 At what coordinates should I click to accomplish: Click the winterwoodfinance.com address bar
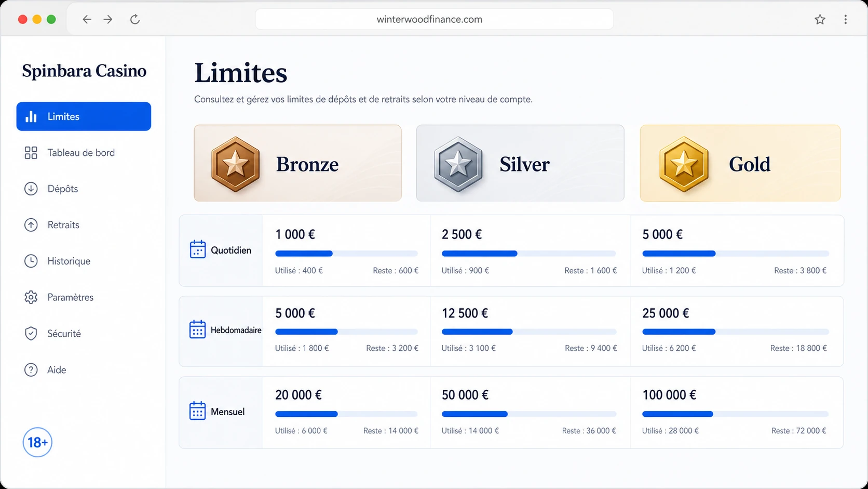click(434, 19)
